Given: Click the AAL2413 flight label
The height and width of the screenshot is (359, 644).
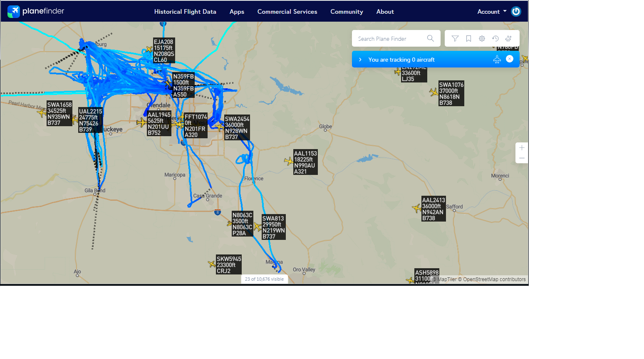Looking at the screenshot, I should pos(433,209).
